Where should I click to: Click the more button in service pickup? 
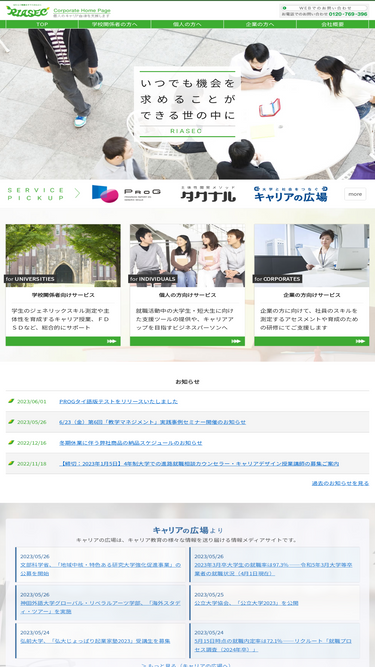click(x=355, y=194)
